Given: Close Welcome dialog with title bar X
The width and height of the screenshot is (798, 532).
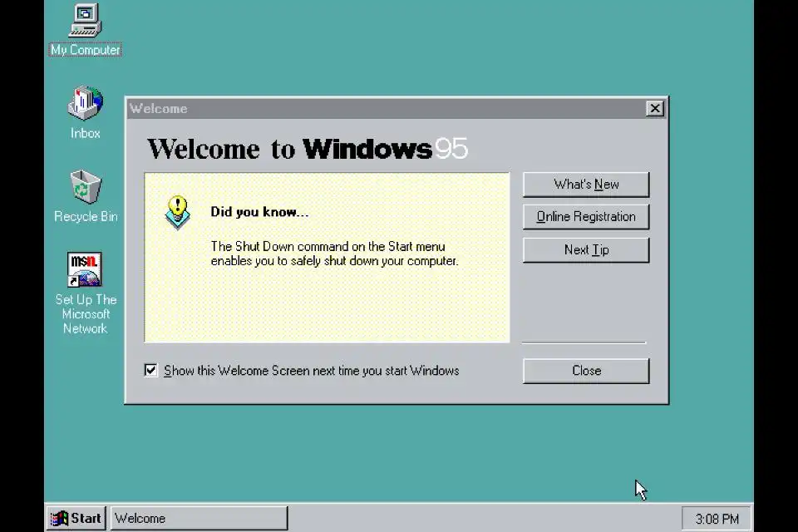Looking at the screenshot, I should 655,108.
